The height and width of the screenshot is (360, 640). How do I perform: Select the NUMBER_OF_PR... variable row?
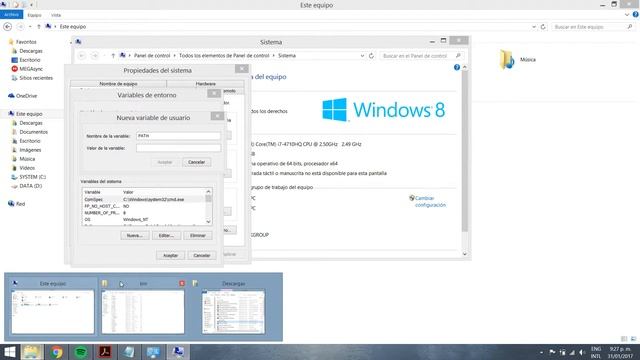(x=144, y=213)
